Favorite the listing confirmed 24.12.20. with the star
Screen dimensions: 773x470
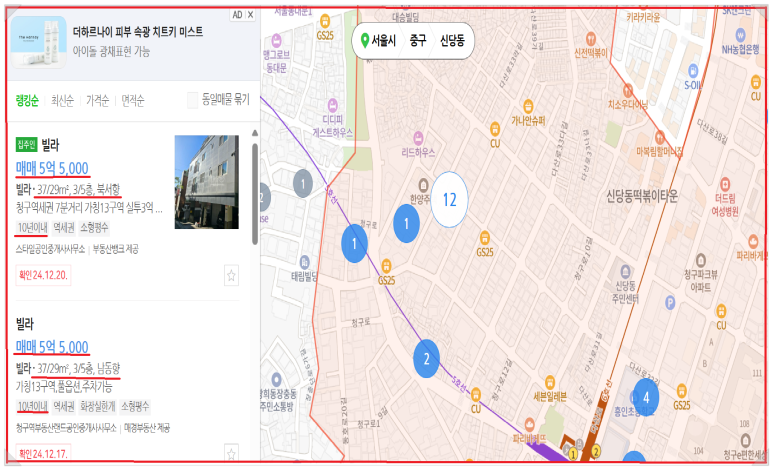[231, 275]
